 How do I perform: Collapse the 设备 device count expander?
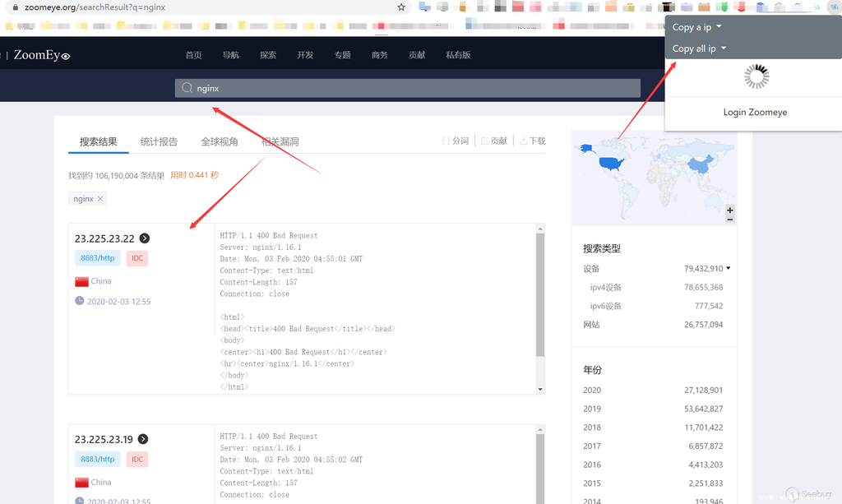(728, 268)
